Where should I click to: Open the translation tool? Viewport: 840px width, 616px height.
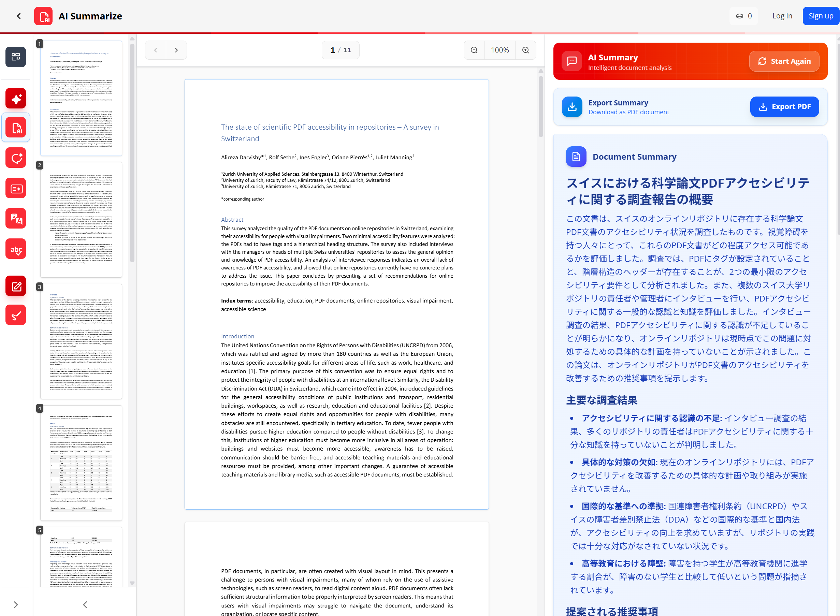click(15, 218)
